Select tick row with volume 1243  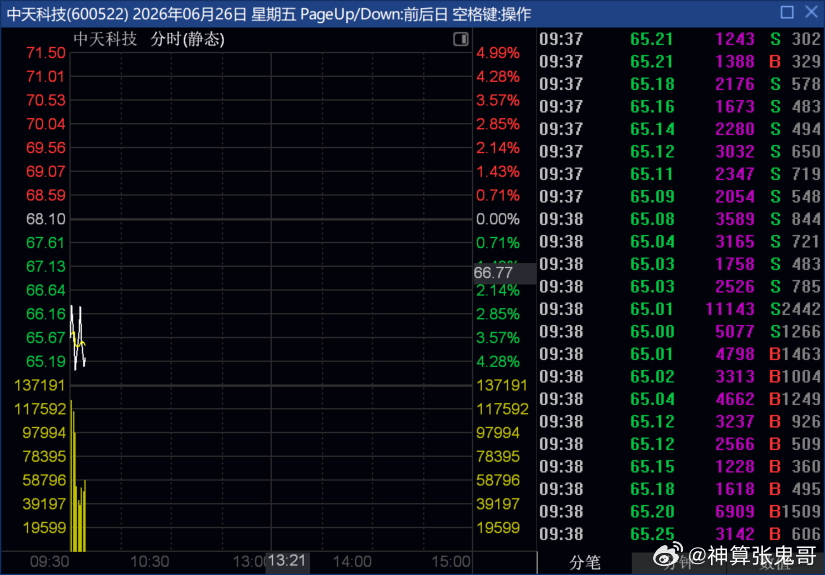point(680,39)
